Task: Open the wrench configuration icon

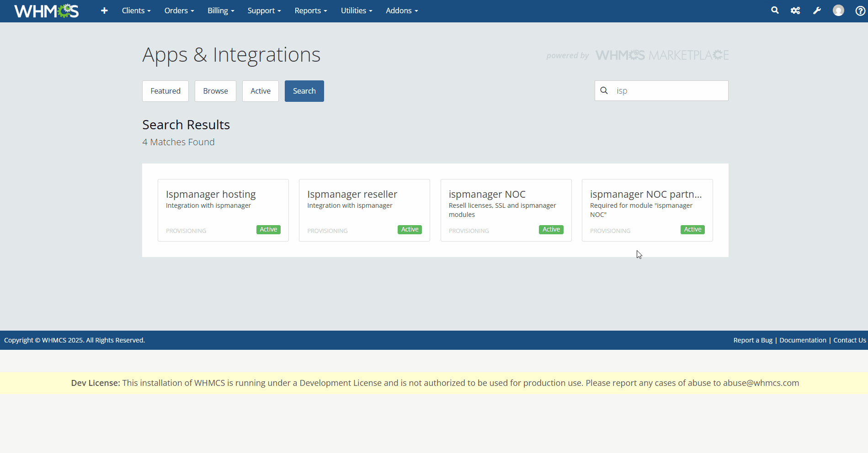Action: [817, 11]
